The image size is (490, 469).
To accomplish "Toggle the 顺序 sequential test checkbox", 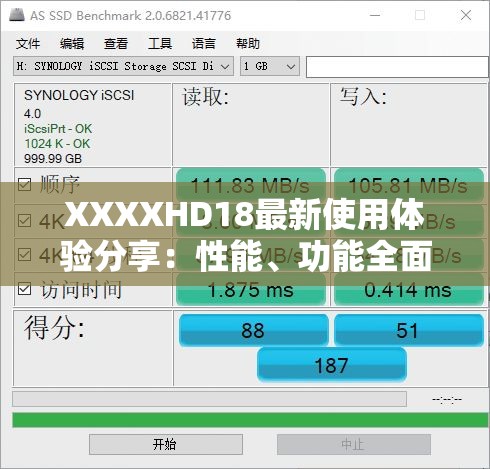I will coord(24,184).
